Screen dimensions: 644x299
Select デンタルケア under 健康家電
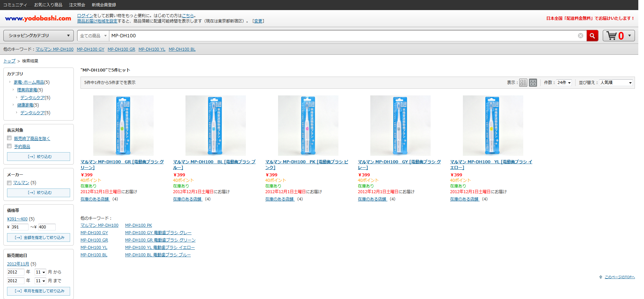click(33, 113)
